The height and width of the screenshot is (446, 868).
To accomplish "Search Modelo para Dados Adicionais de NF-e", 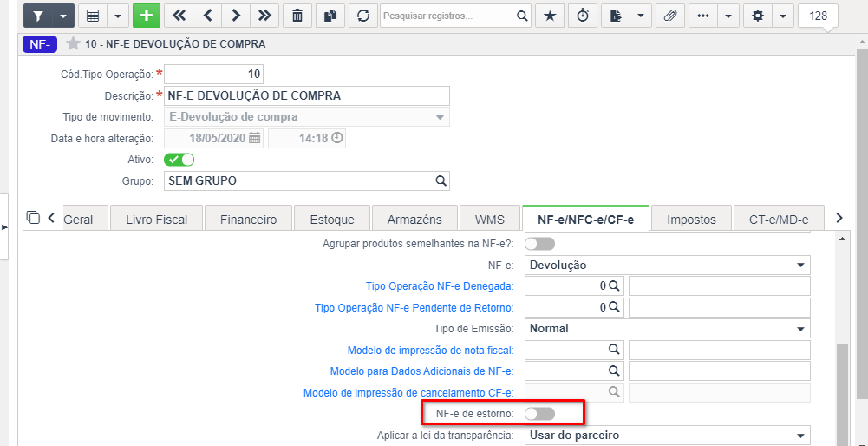I will (x=614, y=371).
